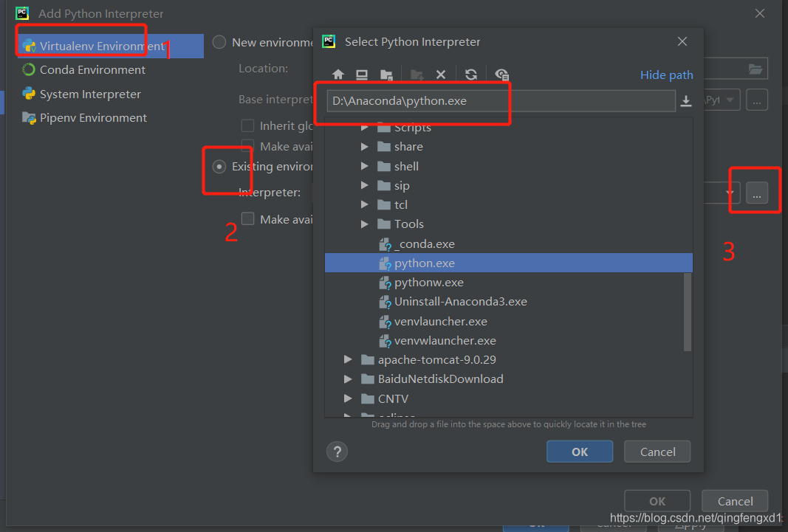This screenshot has width=788, height=532.
Task: Select Existing environment radio button
Action: (x=219, y=166)
